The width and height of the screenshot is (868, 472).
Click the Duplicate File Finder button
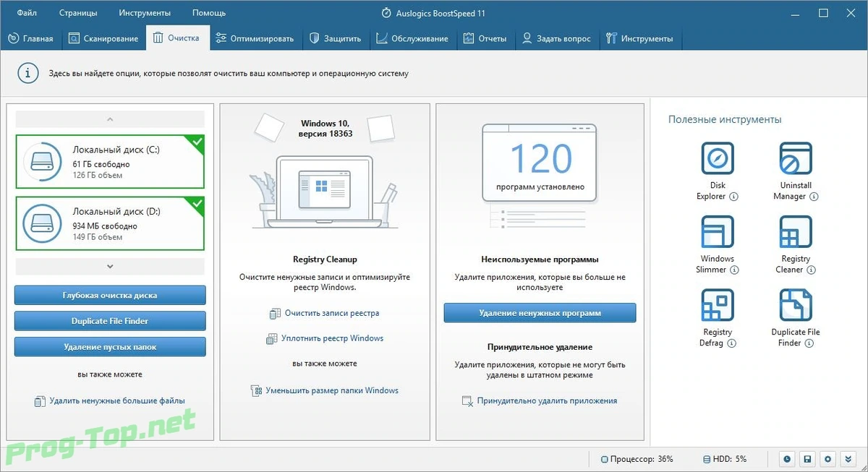tap(110, 321)
